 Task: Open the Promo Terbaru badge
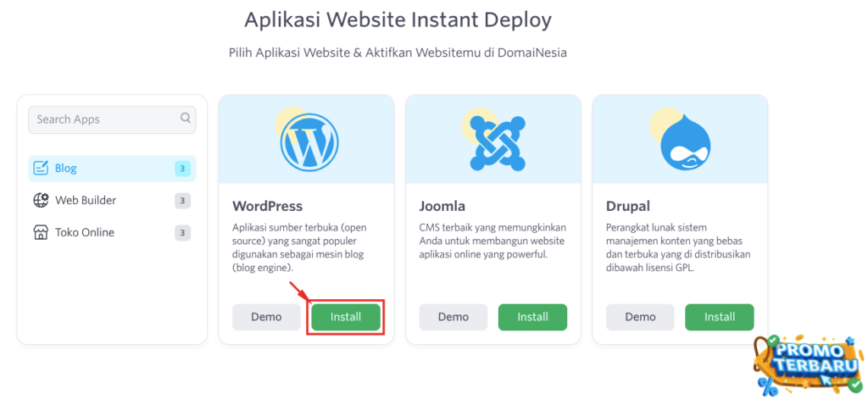(x=809, y=364)
